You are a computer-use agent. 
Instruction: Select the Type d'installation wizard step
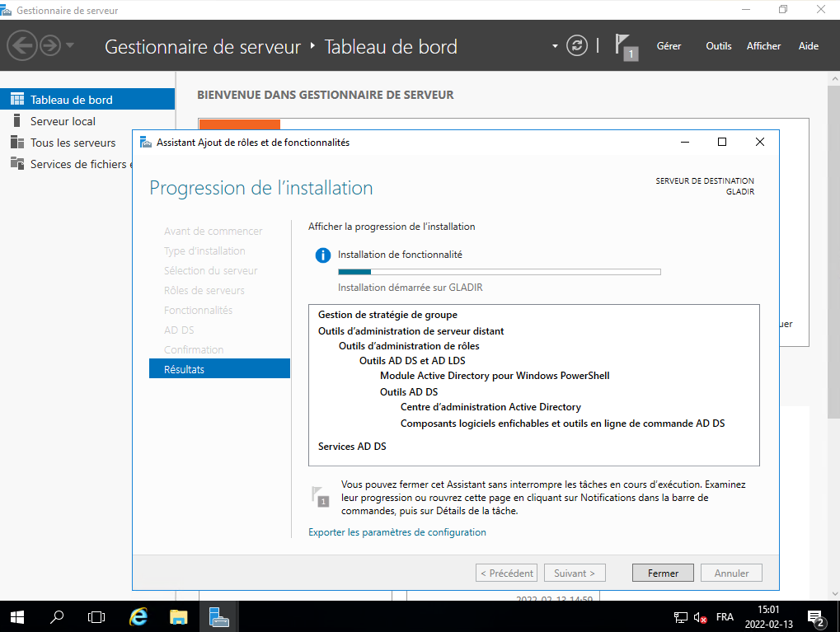point(204,250)
